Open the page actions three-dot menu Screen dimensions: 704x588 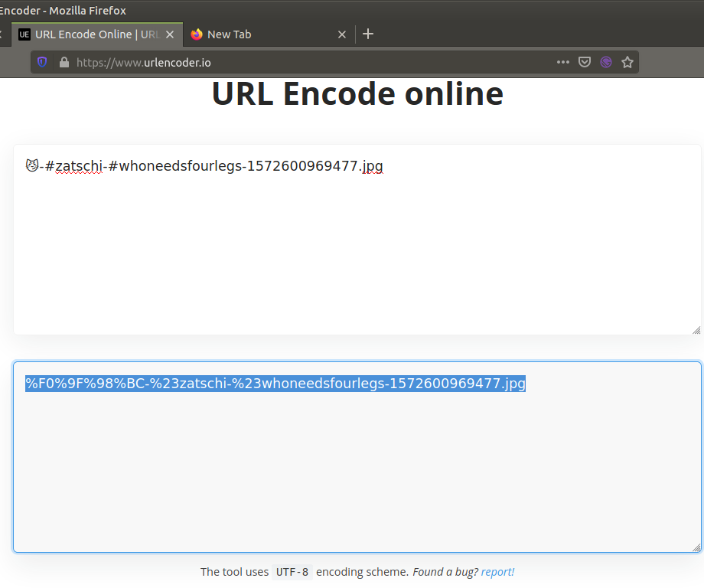(563, 63)
